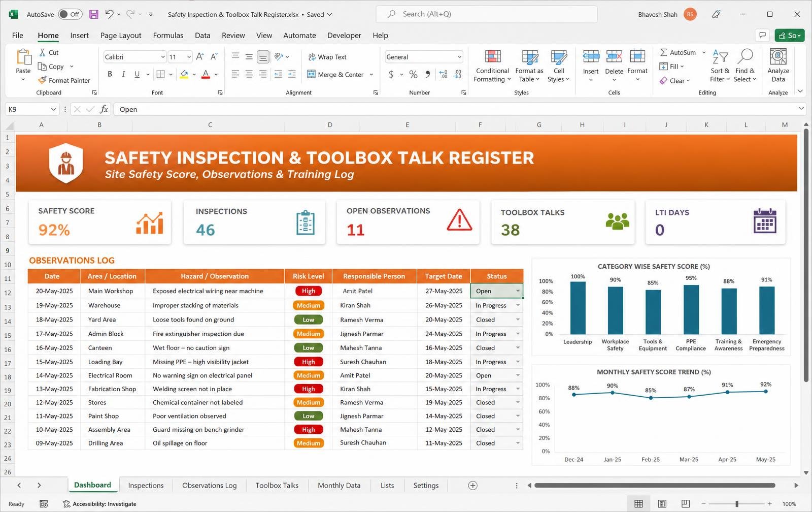
Task: Toggle AutoSave switch on
Action: point(70,14)
